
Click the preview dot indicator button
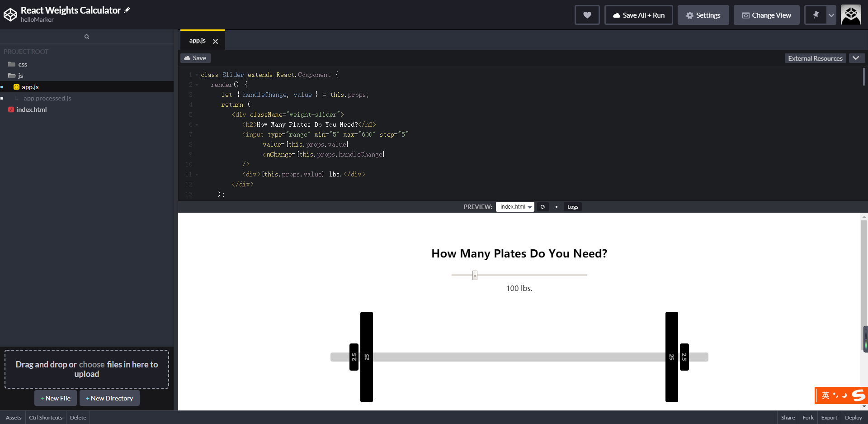(x=557, y=207)
